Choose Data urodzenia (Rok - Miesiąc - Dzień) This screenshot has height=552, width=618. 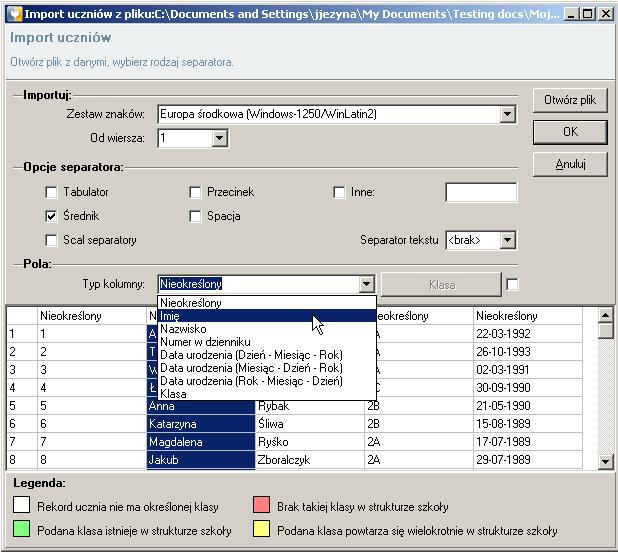[267, 381]
